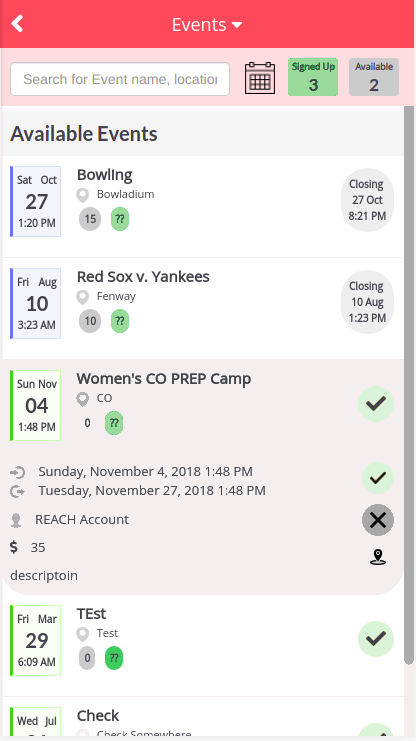Click the X cancel button for Women's CO PREP Camp
Screen dimensions: 416x741
point(378,520)
